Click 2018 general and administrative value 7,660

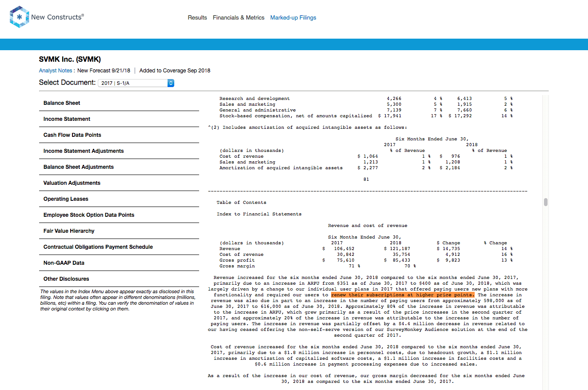464,110
